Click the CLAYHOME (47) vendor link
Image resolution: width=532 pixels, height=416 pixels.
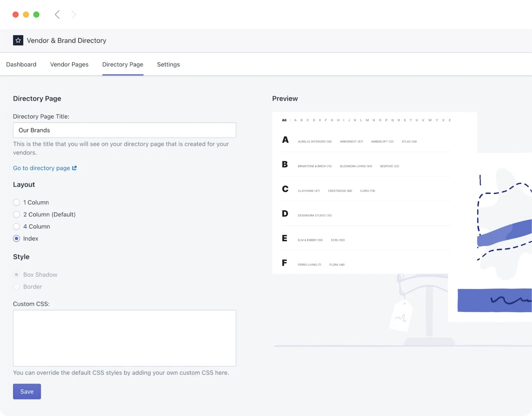308,191
